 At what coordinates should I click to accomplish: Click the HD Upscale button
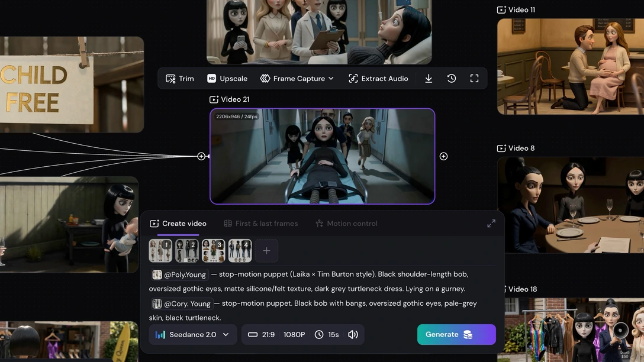(227, 79)
